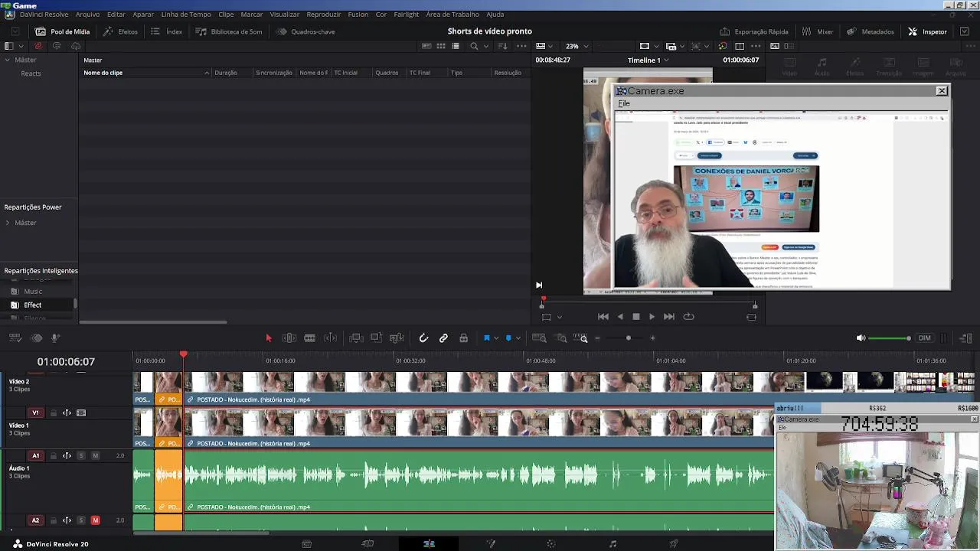Viewport: 980px width, 551px height.
Task: Open the Pool de Mídia panel
Action: tap(62, 31)
